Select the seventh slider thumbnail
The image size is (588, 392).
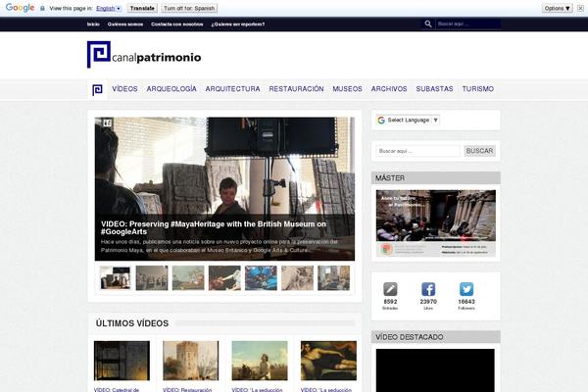(x=334, y=278)
